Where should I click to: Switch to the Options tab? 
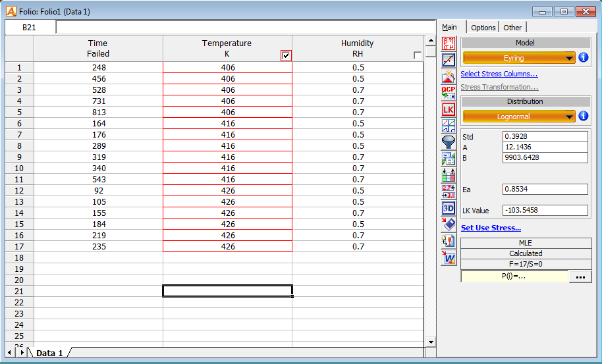(483, 28)
